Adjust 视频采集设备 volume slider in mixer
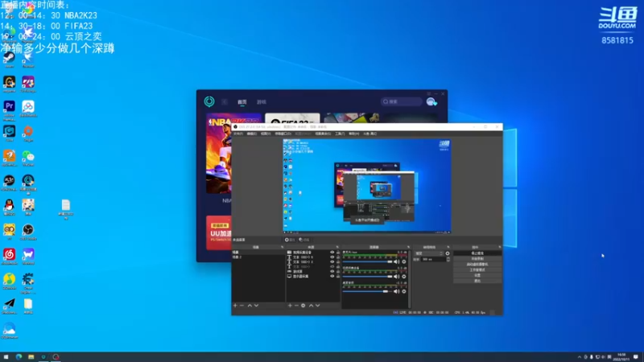Viewport: 644px width, 362px height. click(x=367, y=276)
